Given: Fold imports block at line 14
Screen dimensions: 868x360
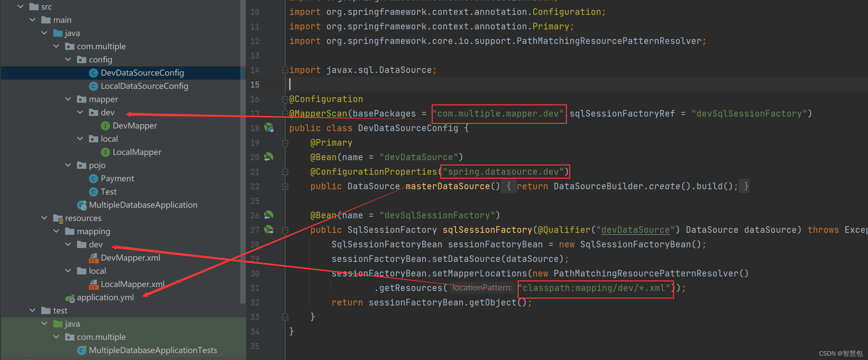Looking at the screenshot, I should pyautogui.click(x=285, y=70).
